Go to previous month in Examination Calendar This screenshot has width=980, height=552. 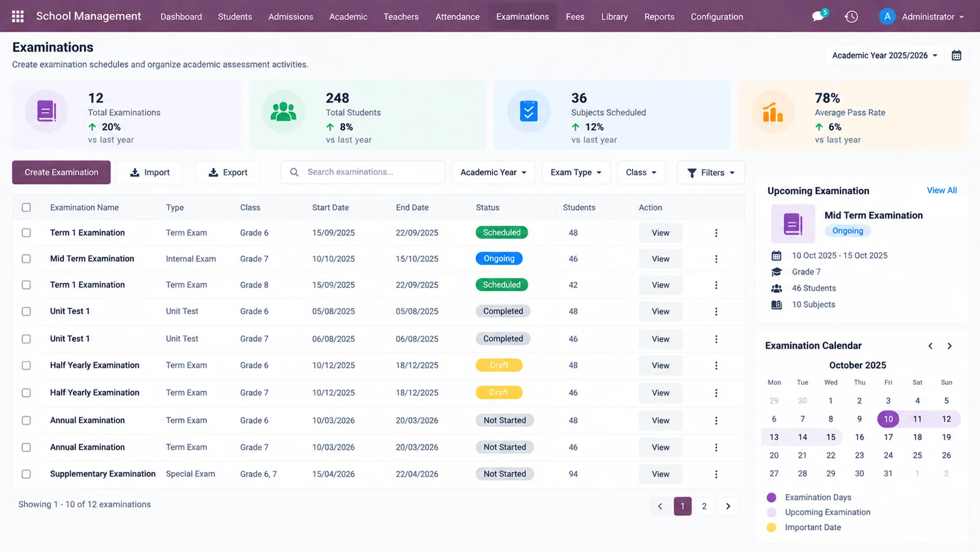tap(930, 346)
